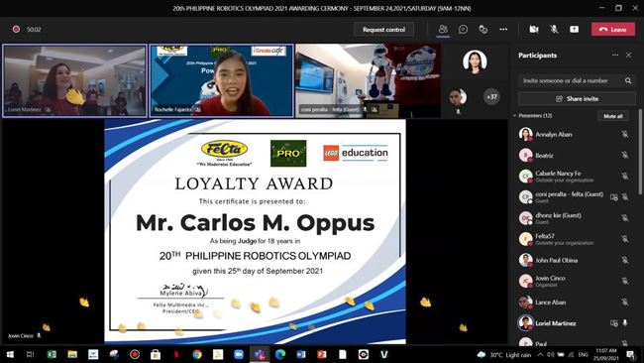Open the +37 overflow participants bubble
This screenshot has height=363, width=644.
[491, 97]
